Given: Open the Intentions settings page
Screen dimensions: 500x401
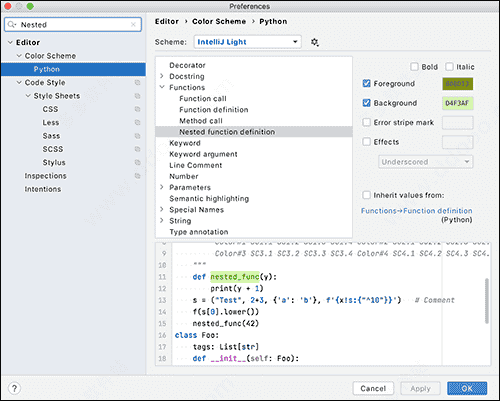Looking at the screenshot, I should (x=43, y=189).
